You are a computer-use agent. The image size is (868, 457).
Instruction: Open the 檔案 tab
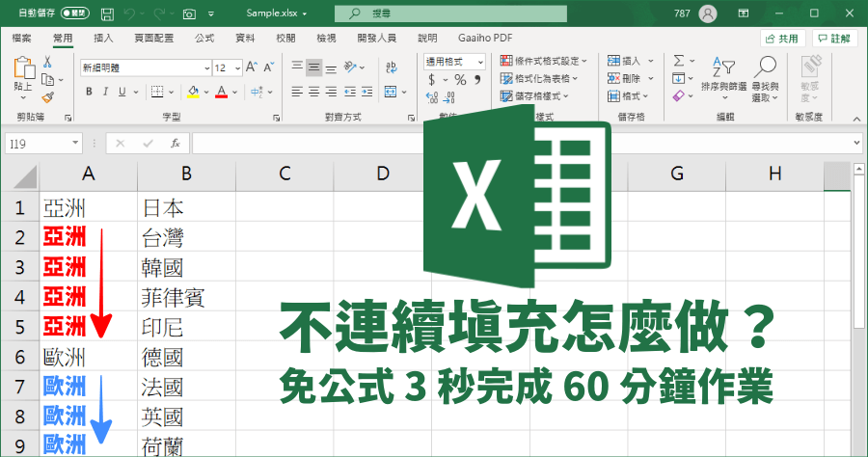click(x=22, y=39)
